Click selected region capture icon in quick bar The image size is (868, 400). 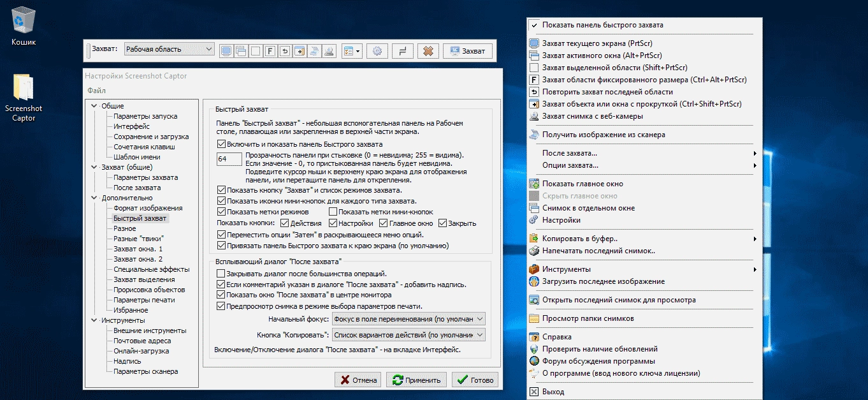[255, 51]
